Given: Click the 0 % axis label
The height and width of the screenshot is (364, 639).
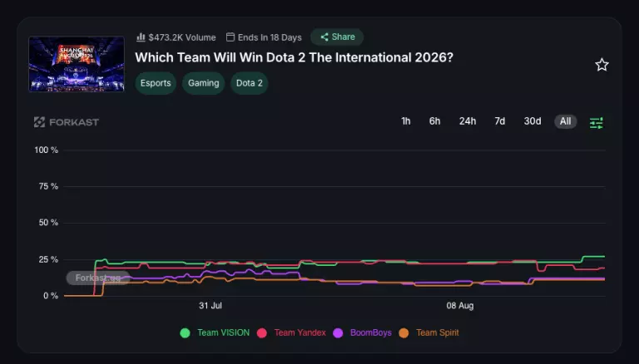Looking at the screenshot, I should tap(51, 296).
